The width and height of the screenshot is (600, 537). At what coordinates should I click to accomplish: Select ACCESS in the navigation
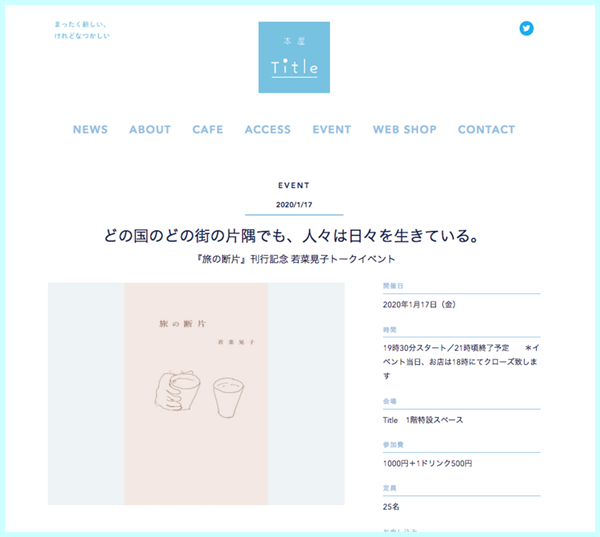pyautogui.click(x=268, y=129)
